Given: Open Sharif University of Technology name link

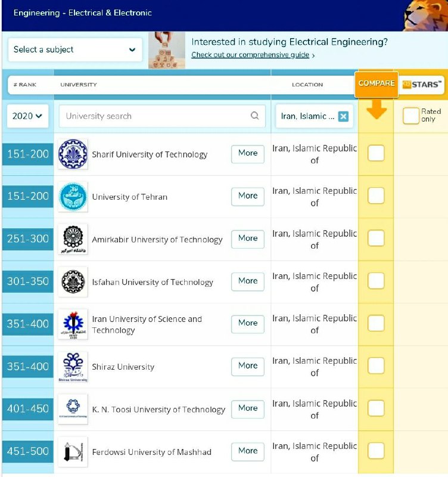Looking at the screenshot, I should 150,154.
